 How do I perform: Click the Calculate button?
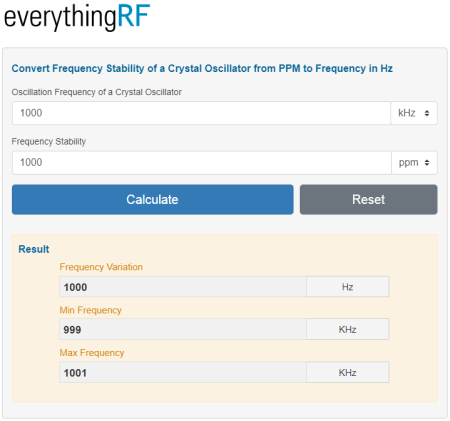click(153, 199)
